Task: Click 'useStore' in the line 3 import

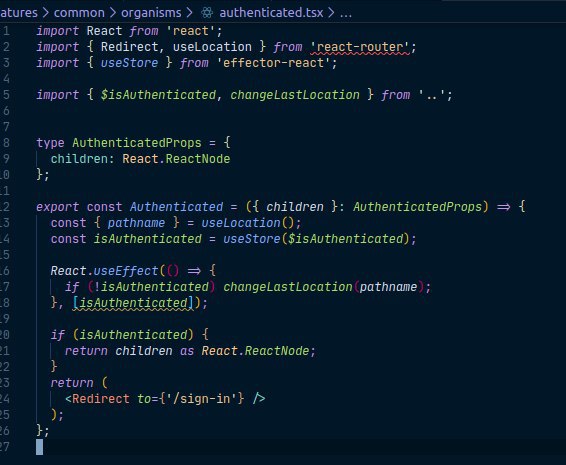Action: [x=129, y=63]
